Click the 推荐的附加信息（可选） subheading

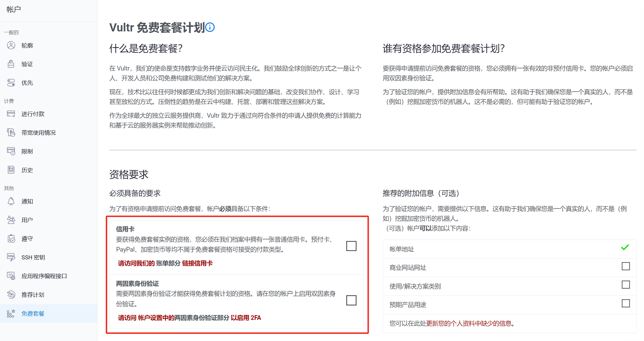(x=421, y=193)
